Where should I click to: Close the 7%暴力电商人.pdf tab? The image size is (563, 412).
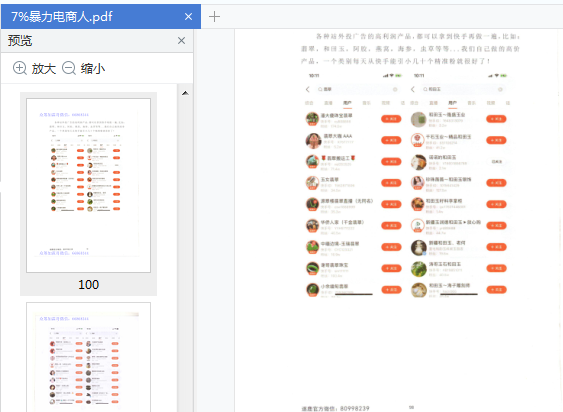point(188,17)
